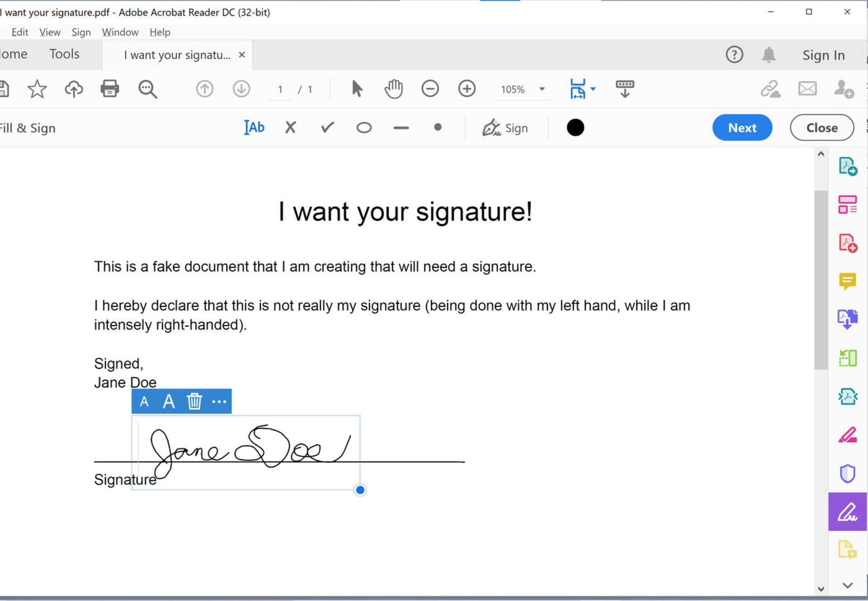868x601 pixels.
Task: Open the Help menu
Action: click(160, 32)
